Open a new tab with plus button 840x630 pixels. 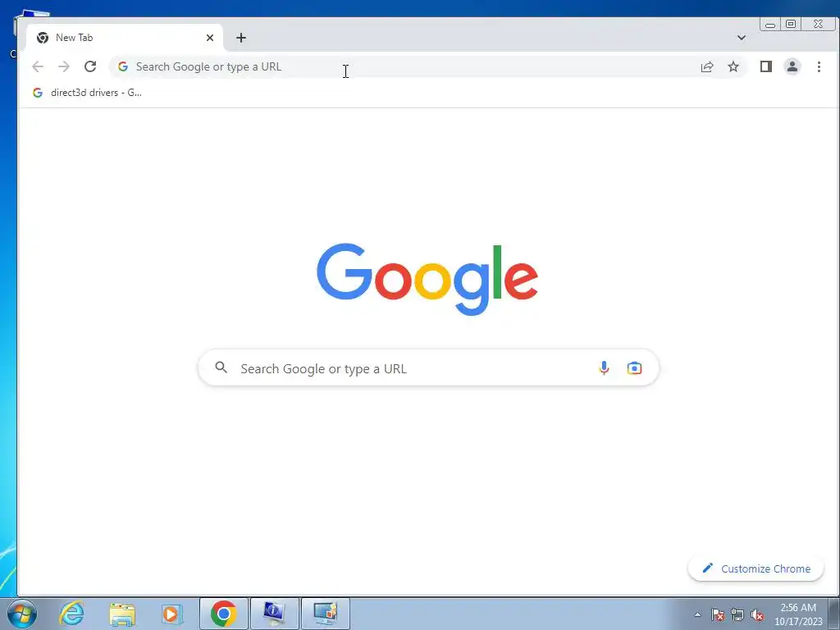[241, 38]
